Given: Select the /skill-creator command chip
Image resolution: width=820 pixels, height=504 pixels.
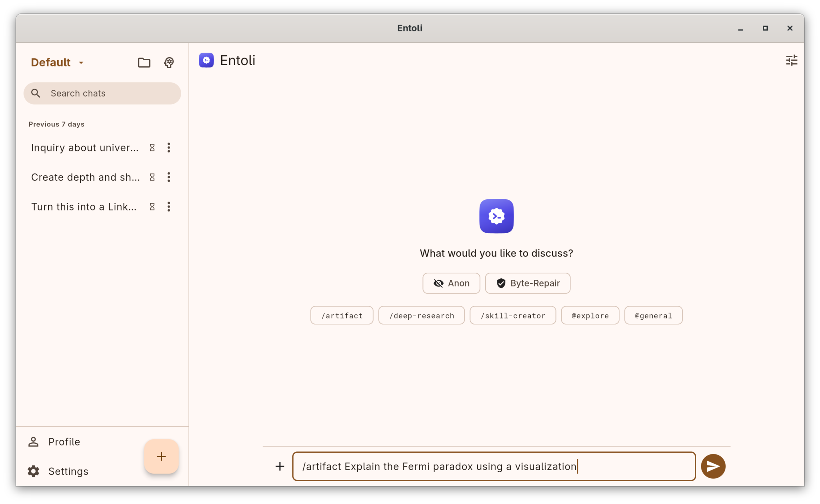Looking at the screenshot, I should (x=513, y=315).
